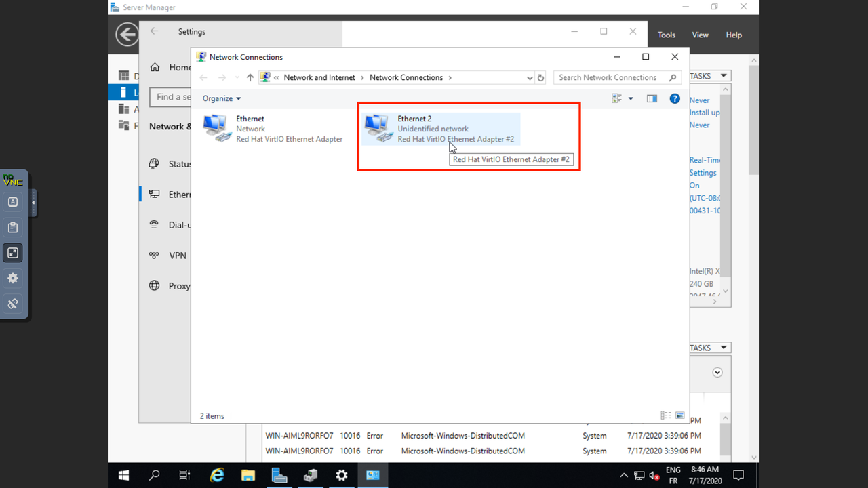The width and height of the screenshot is (868, 488).
Task: Click the UTC-08:00 time zone link
Action: 705,198
